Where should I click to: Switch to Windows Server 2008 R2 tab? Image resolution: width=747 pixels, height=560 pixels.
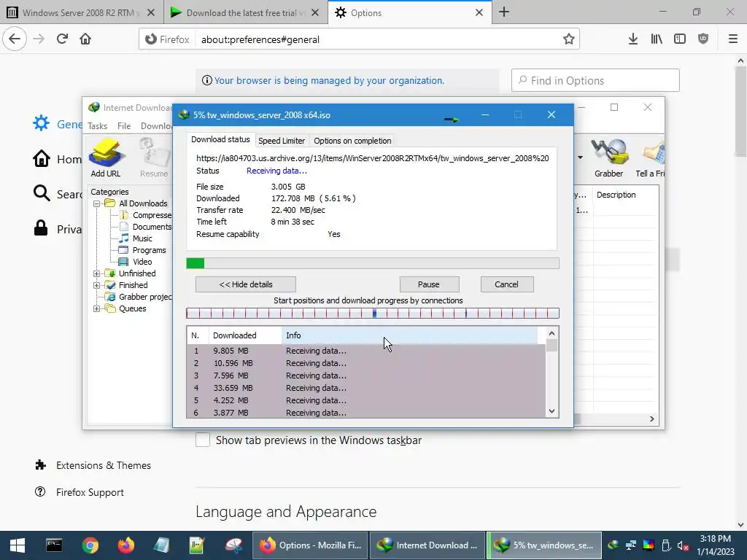click(82, 12)
